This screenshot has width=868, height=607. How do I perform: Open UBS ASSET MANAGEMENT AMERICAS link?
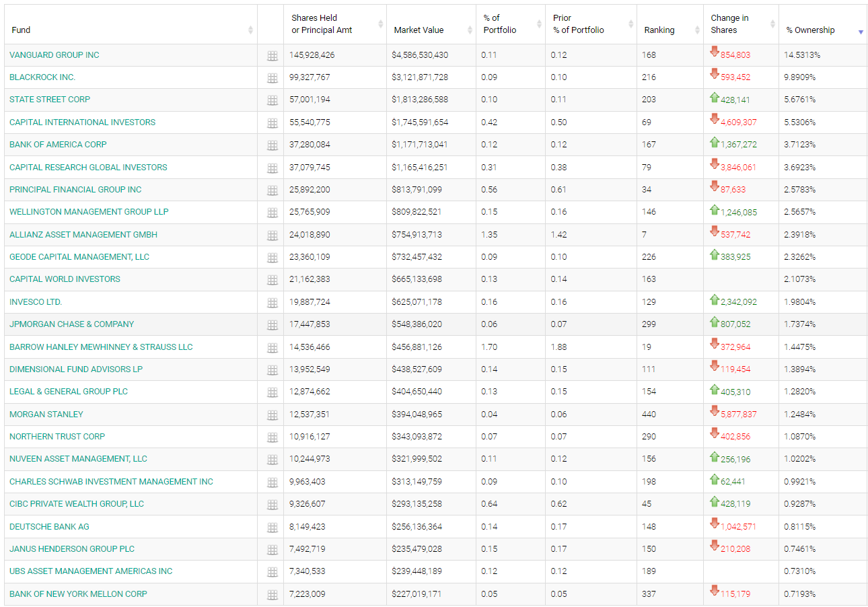coord(91,571)
